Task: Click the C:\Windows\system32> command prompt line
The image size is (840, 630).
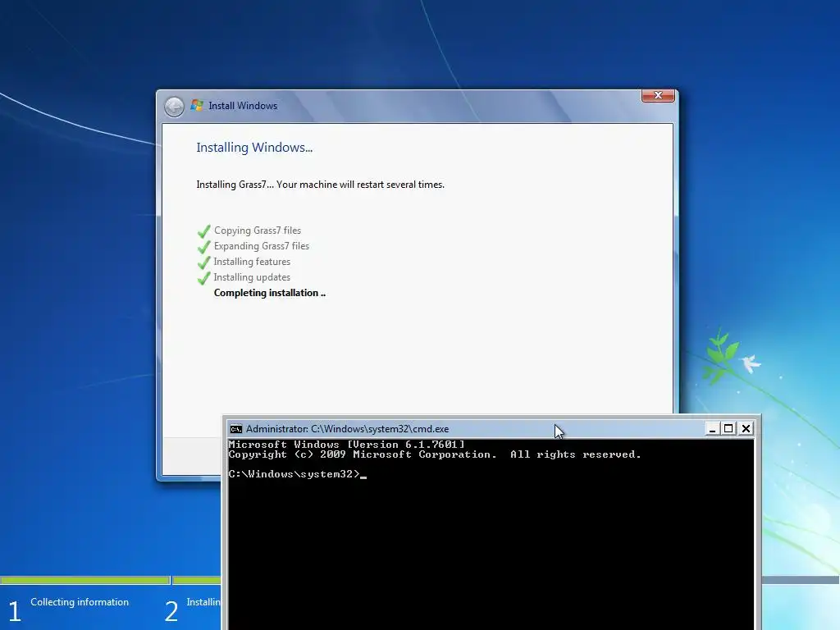Action: [x=297, y=474]
